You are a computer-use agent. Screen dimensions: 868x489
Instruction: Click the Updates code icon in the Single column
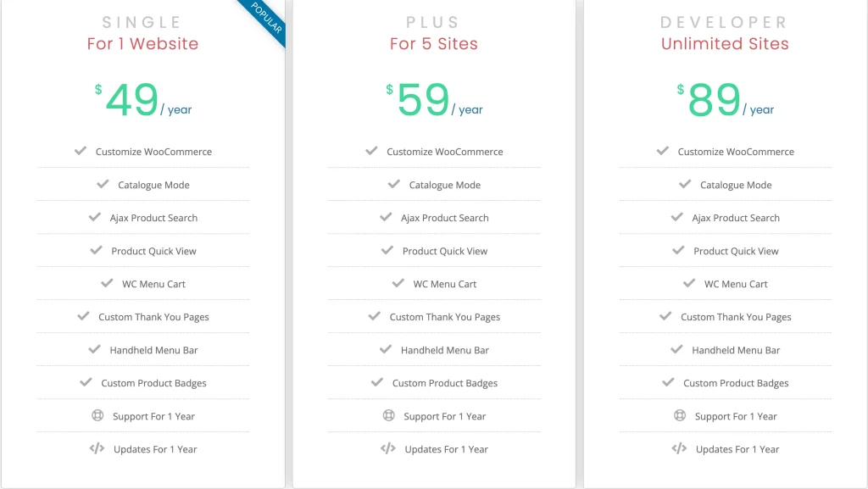point(95,448)
